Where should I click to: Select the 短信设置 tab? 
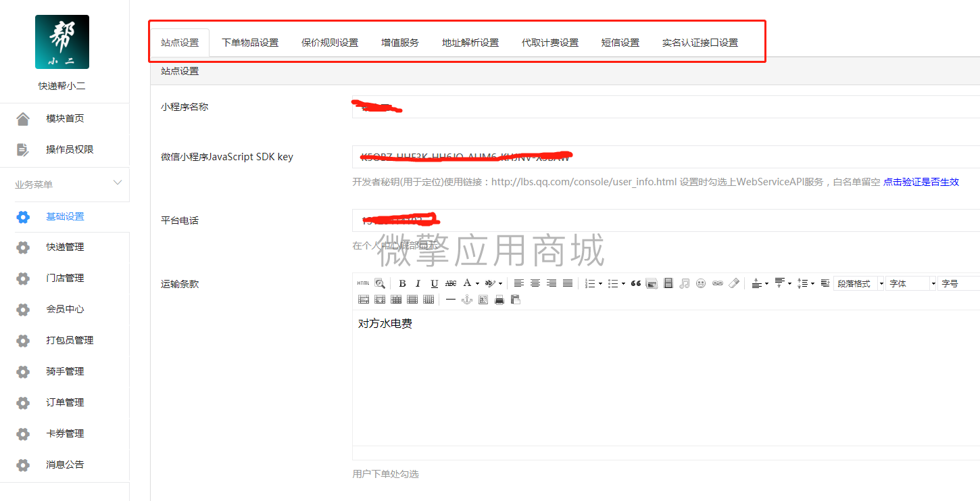click(x=620, y=43)
